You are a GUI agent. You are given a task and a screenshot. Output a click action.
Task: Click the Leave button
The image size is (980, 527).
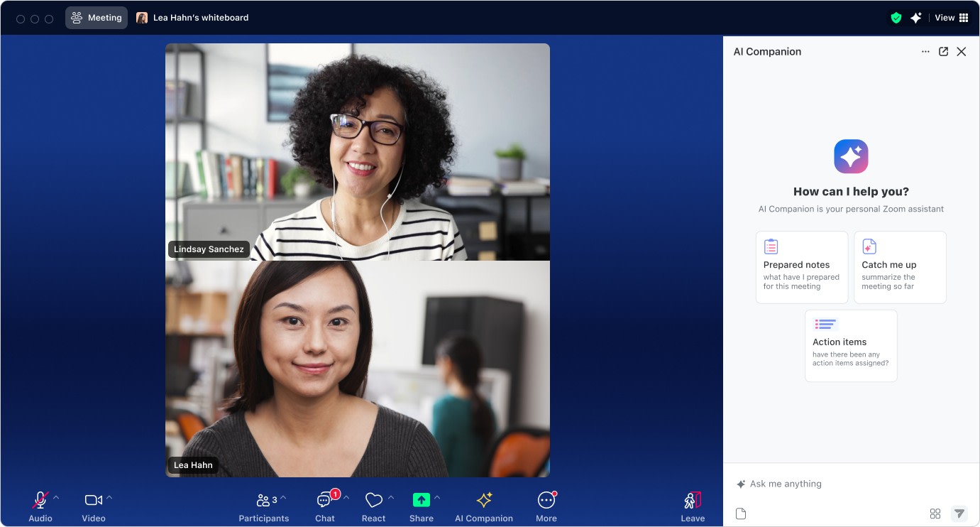(692, 506)
